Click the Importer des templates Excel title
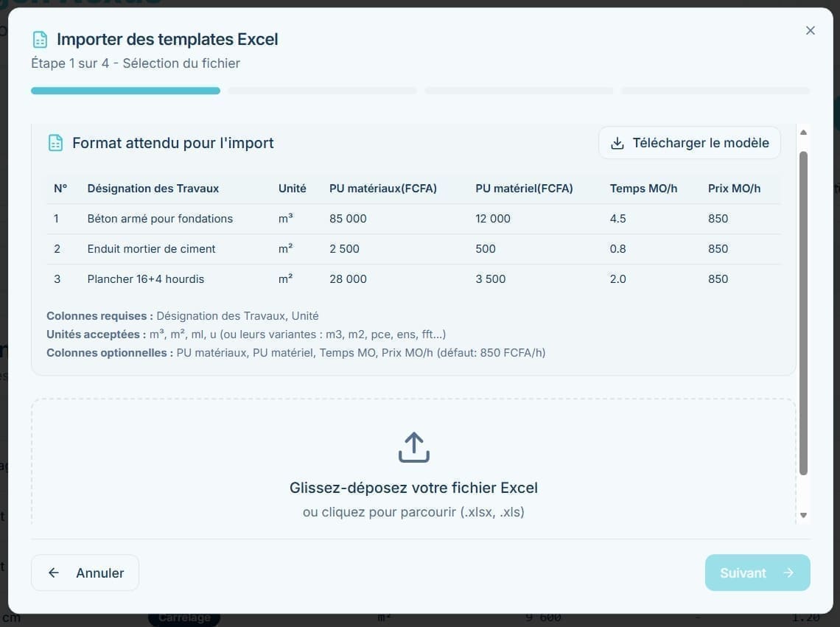 point(168,40)
